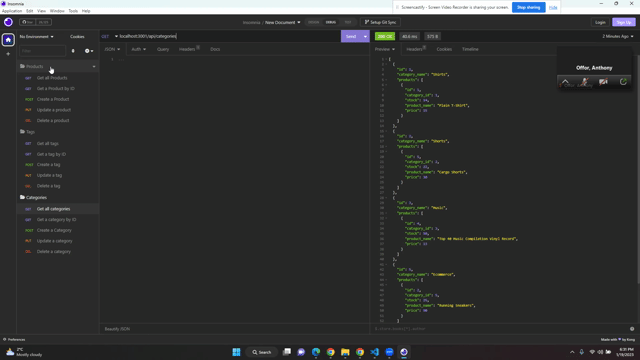
Task: Select Get all tags request
Action: 47,144
